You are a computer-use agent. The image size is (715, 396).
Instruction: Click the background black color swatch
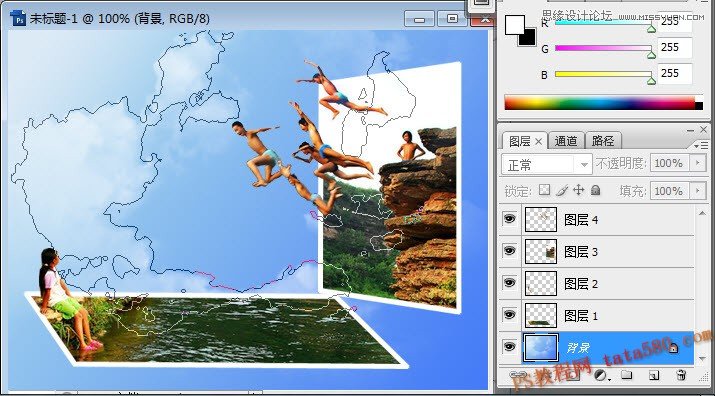(529, 38)
